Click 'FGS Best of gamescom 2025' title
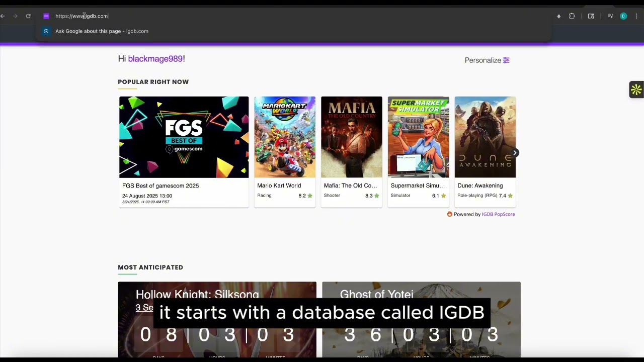Screen dimensions: 644x362 tap(160, 186)
